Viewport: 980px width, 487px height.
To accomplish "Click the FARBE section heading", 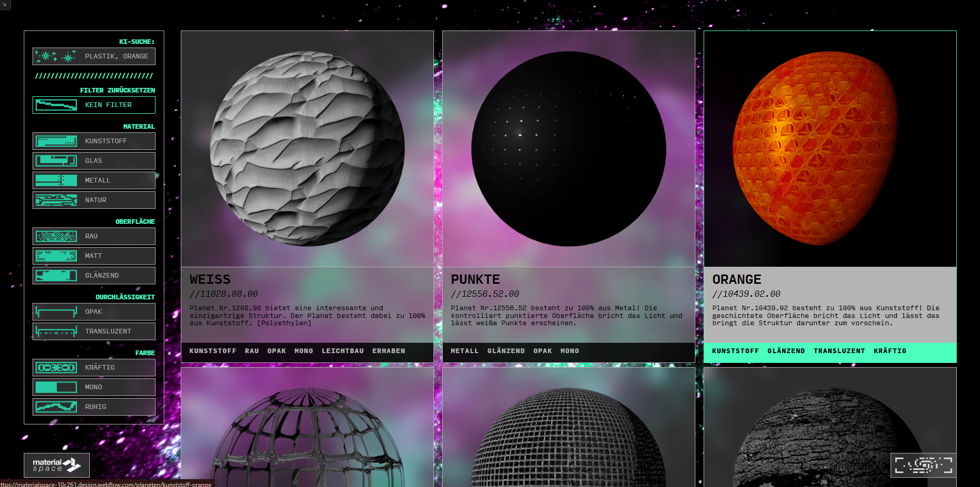I will coord(145,353).
